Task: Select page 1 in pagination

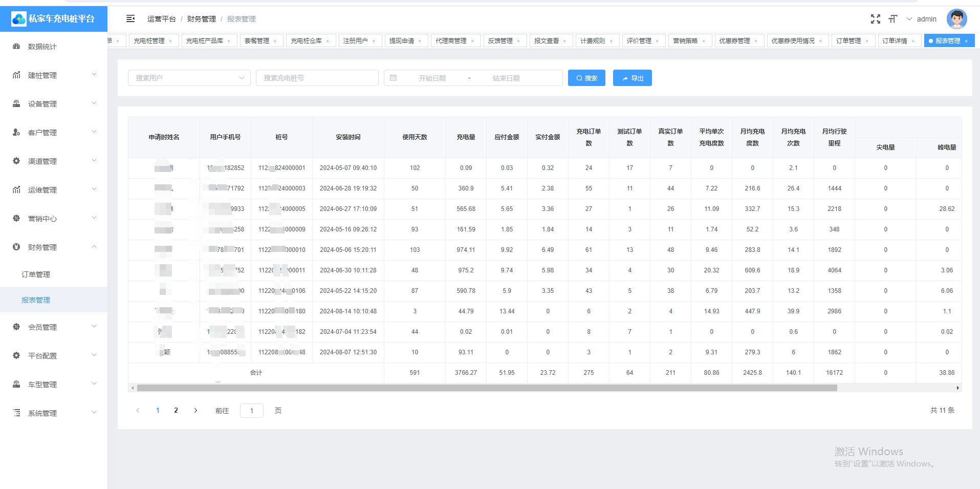Action: coord(158,411)
